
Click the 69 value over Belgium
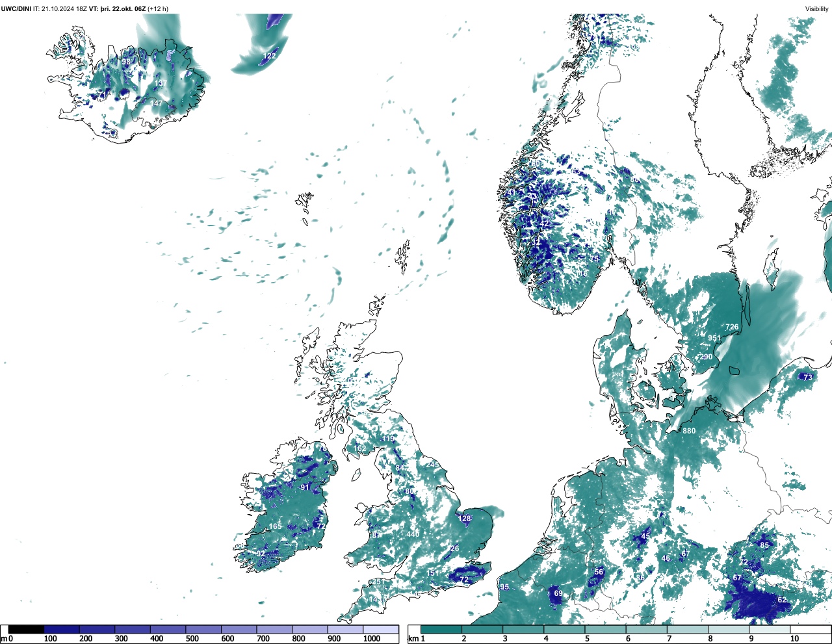point(558,593)
